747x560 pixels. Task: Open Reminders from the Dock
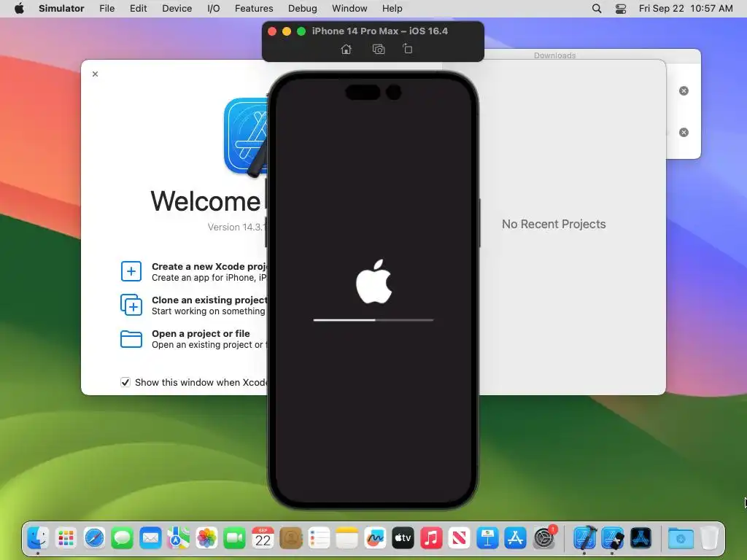[319, 538]
